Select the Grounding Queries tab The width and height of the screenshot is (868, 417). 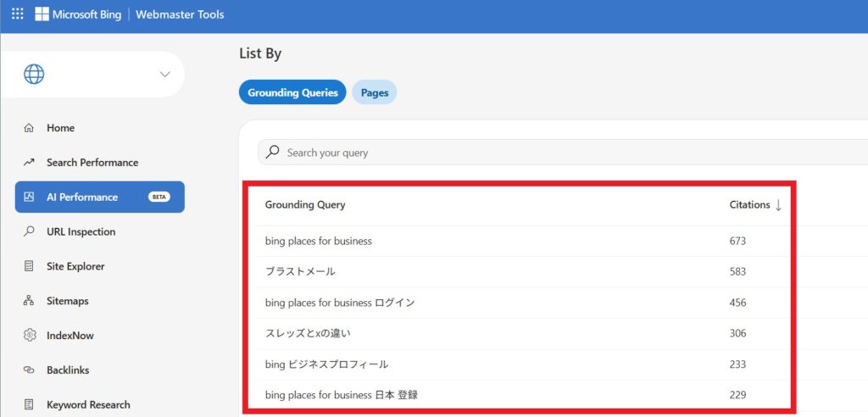click(292, 92)
